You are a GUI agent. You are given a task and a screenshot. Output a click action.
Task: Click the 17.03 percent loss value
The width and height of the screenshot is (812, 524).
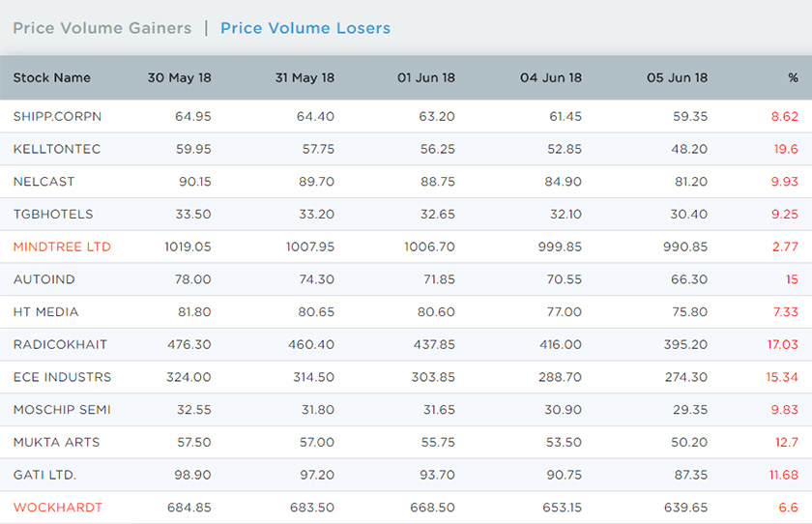pos(782,344)
